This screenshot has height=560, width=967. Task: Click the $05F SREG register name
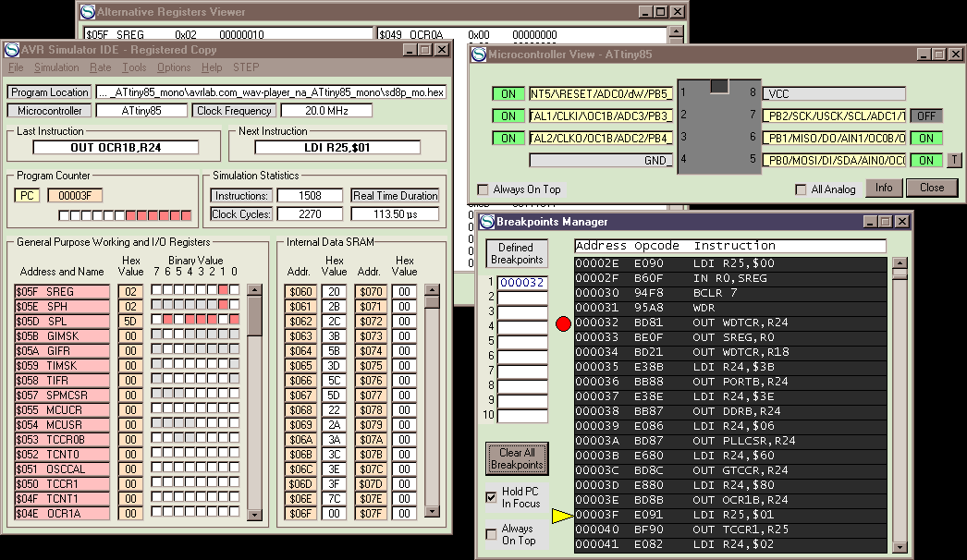[62, 292]
